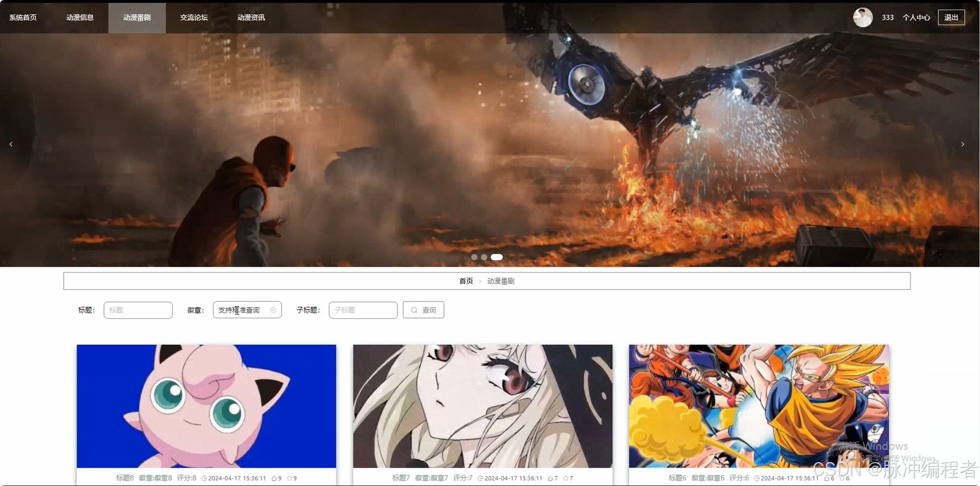Click clock icon on 标题6 card
The width and height of the screenshot is (980, 486).
click(757, 478)
